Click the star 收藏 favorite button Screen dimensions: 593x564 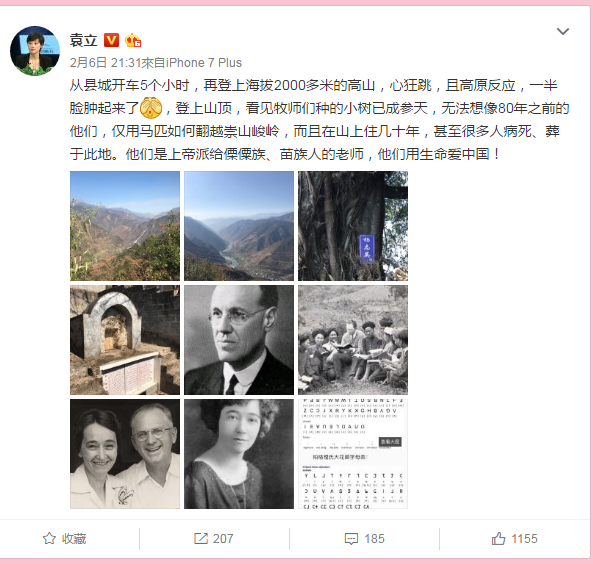coord(65,538)
